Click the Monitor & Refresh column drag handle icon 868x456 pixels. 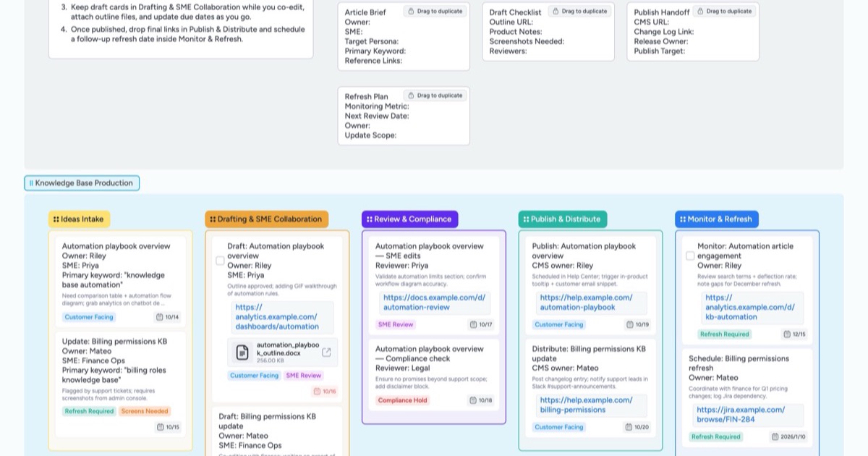pyautogui.click(x=683, y=219)
